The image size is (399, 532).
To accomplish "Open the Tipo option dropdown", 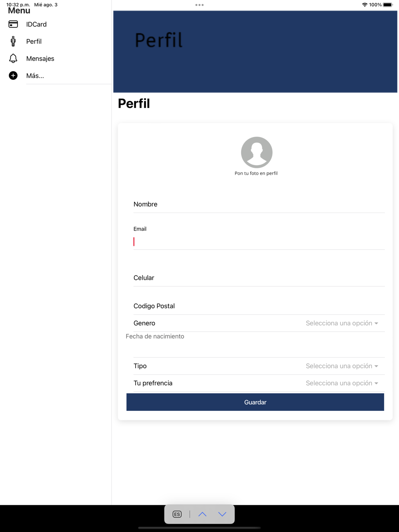I will (342, 366).
